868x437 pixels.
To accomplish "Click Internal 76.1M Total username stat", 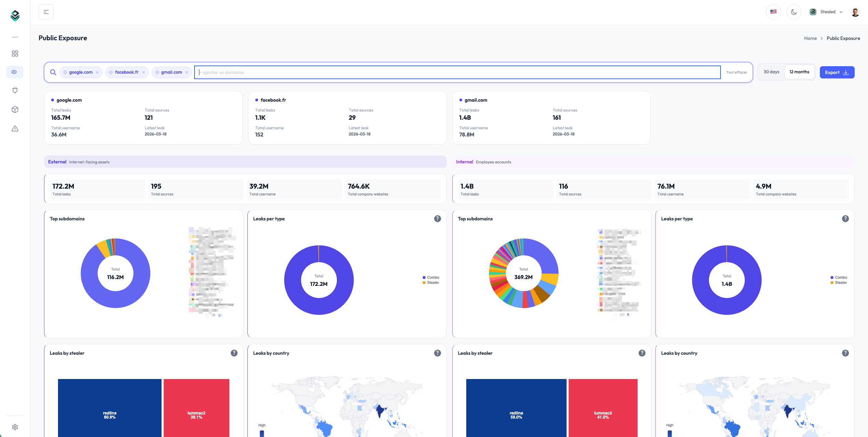I will point(702,189).
